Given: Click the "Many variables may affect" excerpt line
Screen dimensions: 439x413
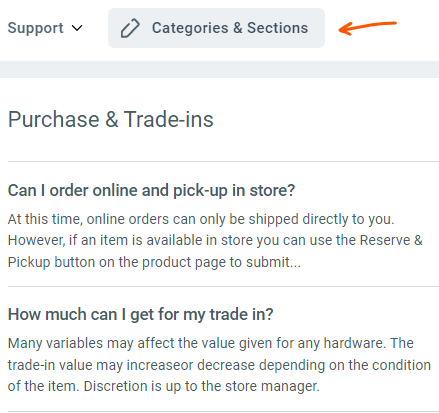Looking at the screenshot, I should click(x=211, y=343).
